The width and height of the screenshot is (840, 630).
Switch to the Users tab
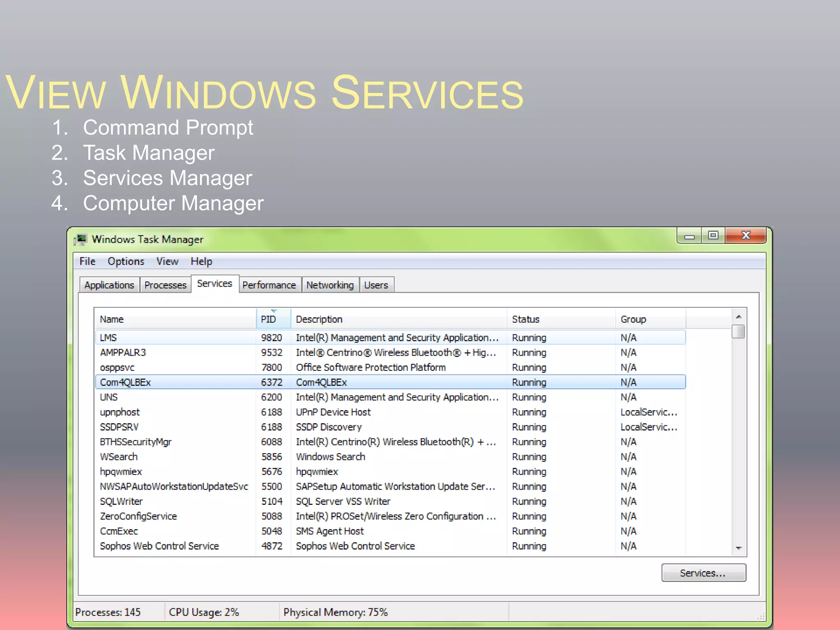coord(376,285)
